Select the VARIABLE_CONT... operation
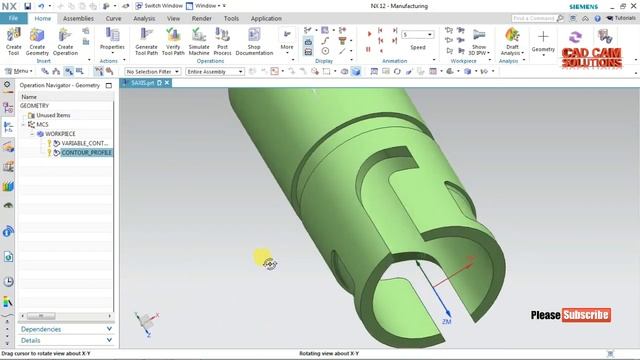640x360 pixels. coord(84,143)
